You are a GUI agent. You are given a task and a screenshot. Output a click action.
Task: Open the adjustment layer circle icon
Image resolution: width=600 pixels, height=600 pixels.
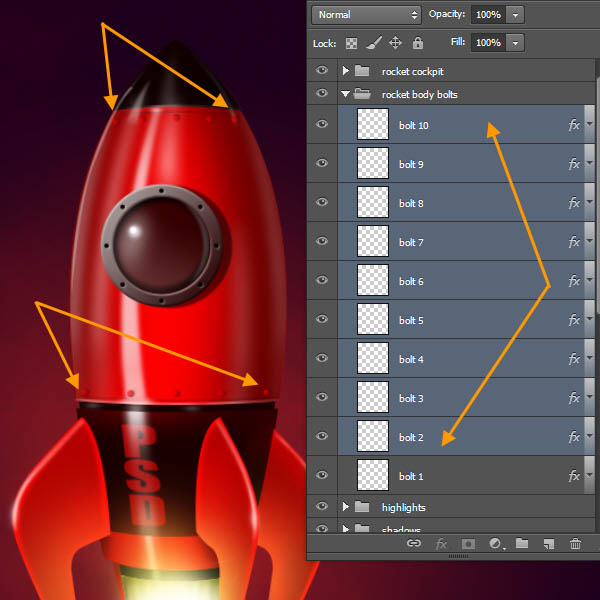coord(495,544)
